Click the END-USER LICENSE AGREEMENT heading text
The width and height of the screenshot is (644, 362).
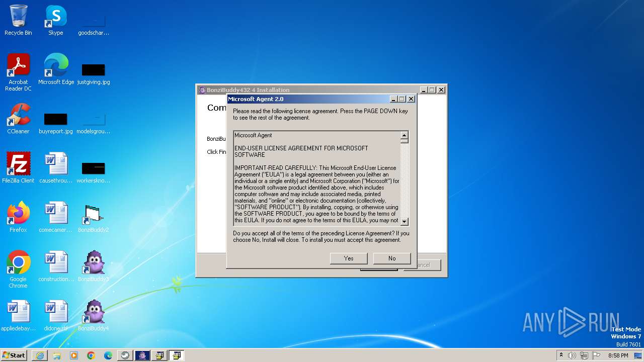(301, 151)
